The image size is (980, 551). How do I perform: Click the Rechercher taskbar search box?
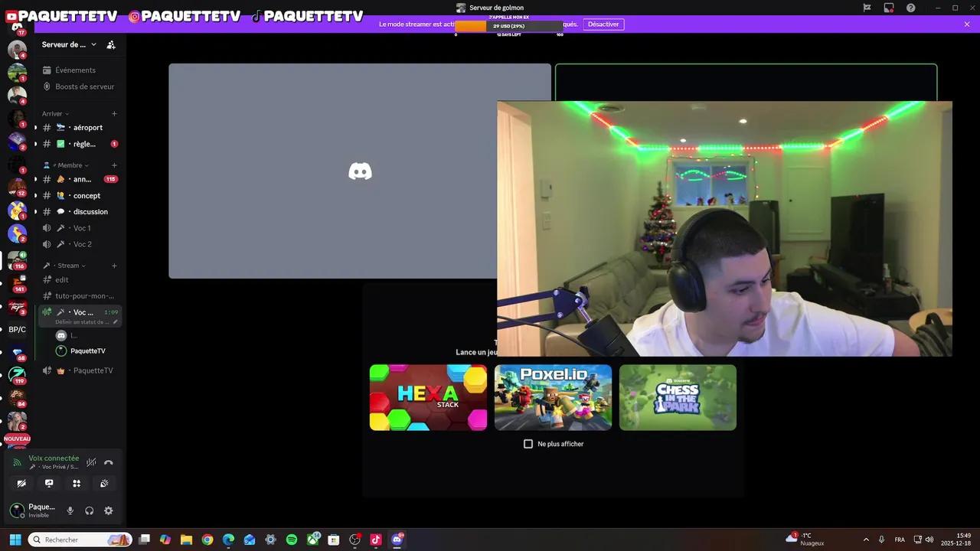coord(80,540)
